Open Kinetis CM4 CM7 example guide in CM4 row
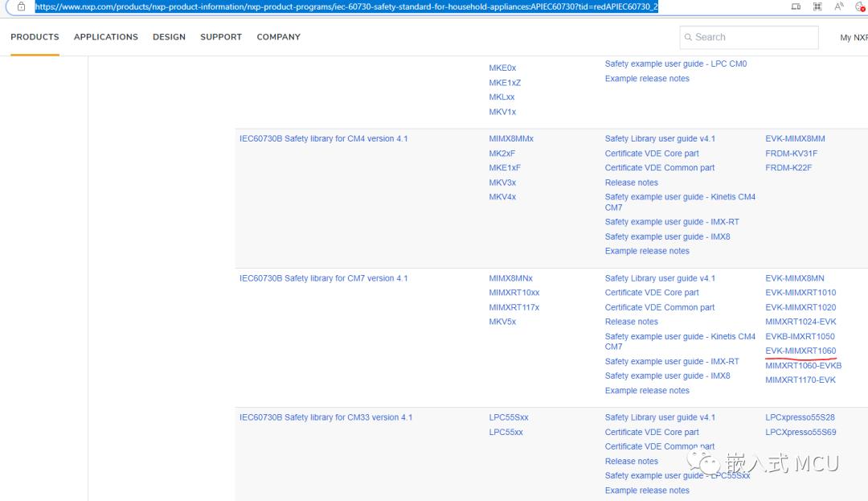Screen dimensions: 868x501 (680, 202)
